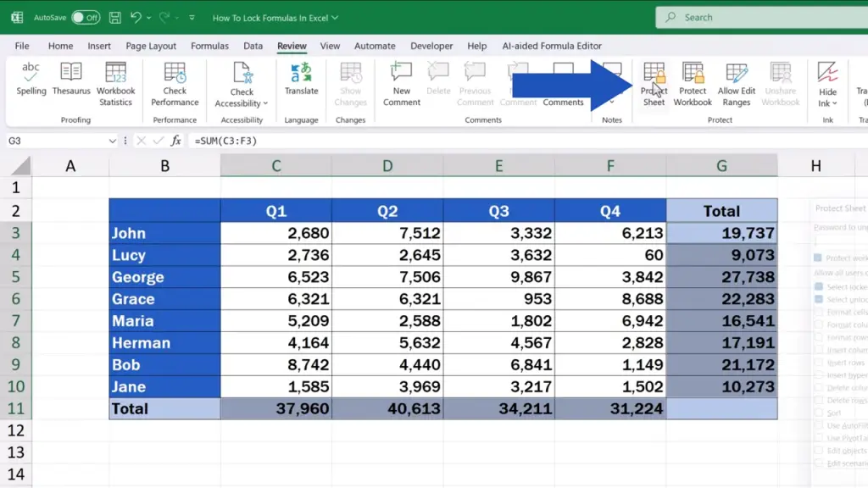The width and height of the screenshot is (868, 488).
Task: Click the Check Performance icon
Action: 175,84
